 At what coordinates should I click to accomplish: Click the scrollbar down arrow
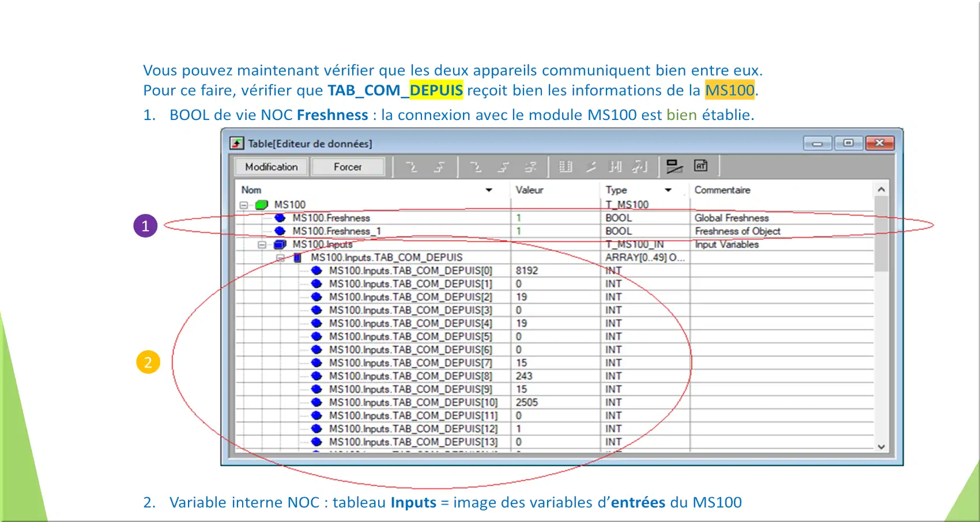(x=881, y=446)
